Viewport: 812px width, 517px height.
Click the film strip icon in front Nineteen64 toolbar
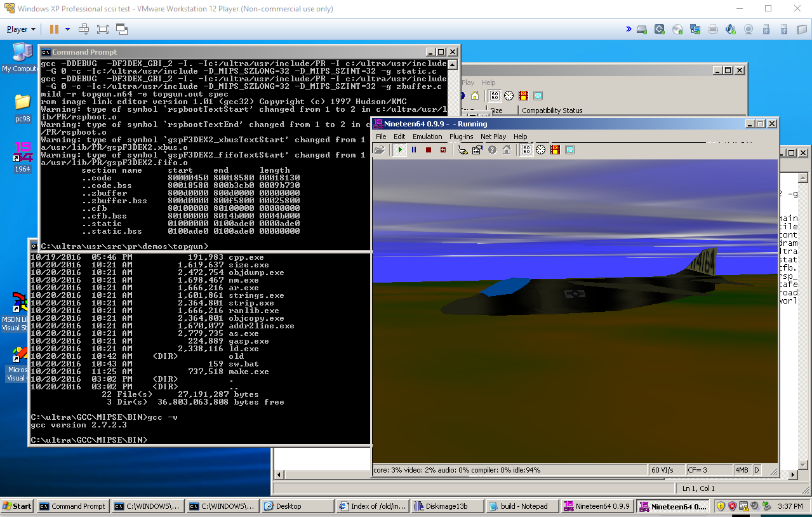pos(556,150)
